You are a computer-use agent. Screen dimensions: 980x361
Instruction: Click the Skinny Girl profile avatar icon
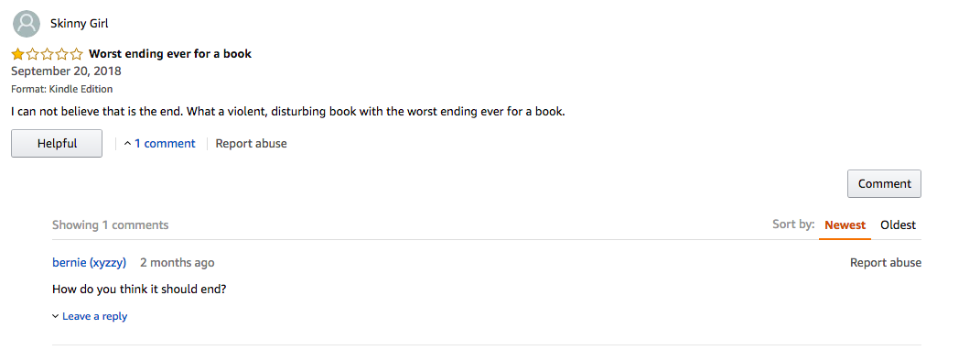pyautogui.click(x=27, y=24)
